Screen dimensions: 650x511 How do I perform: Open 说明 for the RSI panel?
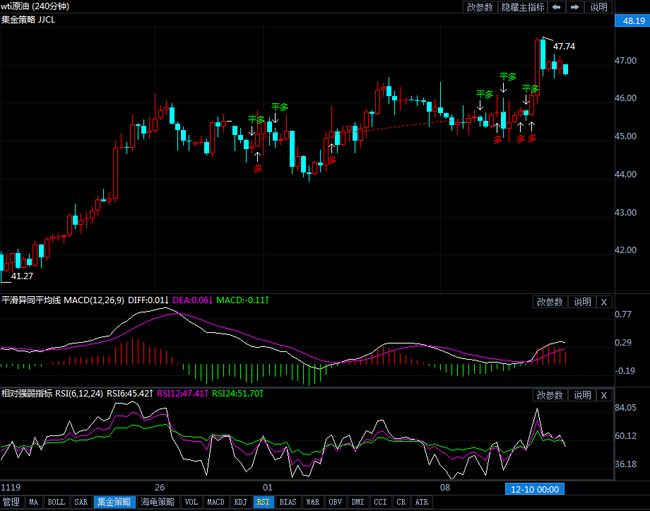[x=582, y=395]
